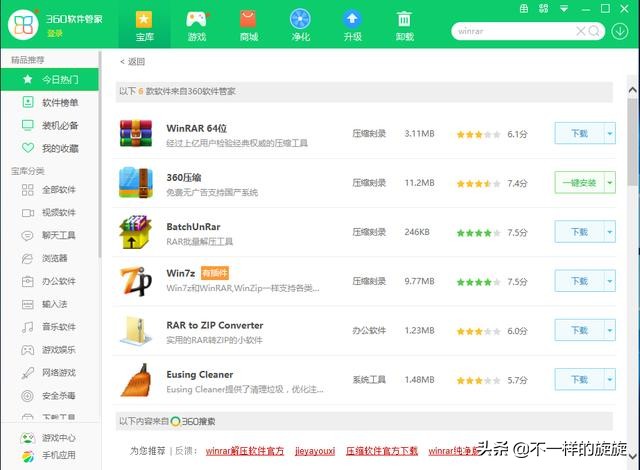Open the 宝库 tab in top bar

(144, 26)
